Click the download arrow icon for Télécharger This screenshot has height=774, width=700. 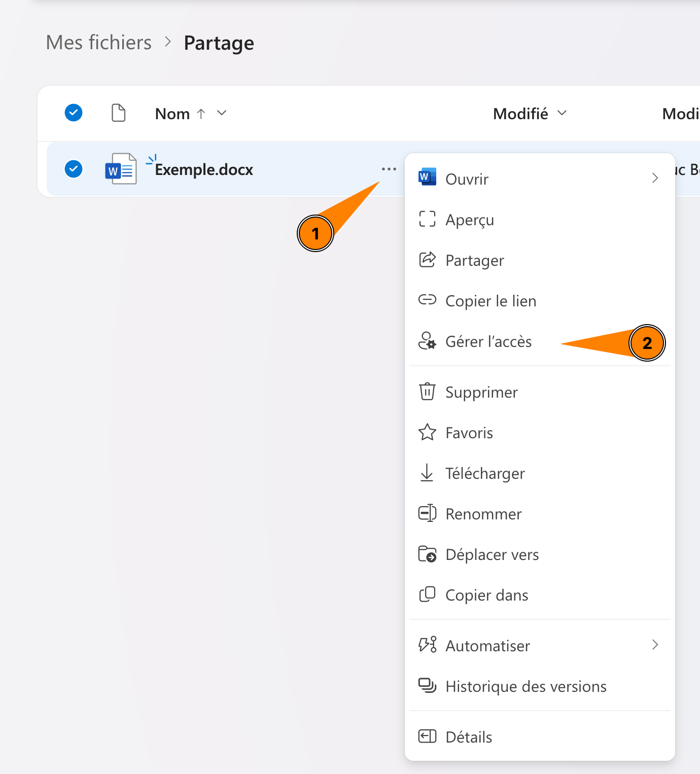point(427,473)
